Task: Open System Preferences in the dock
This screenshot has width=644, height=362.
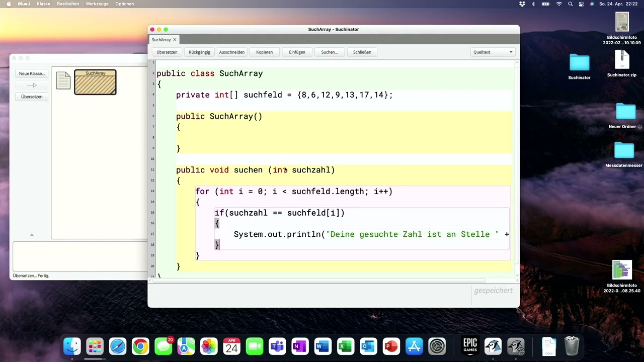Action: tap(437, 346)
